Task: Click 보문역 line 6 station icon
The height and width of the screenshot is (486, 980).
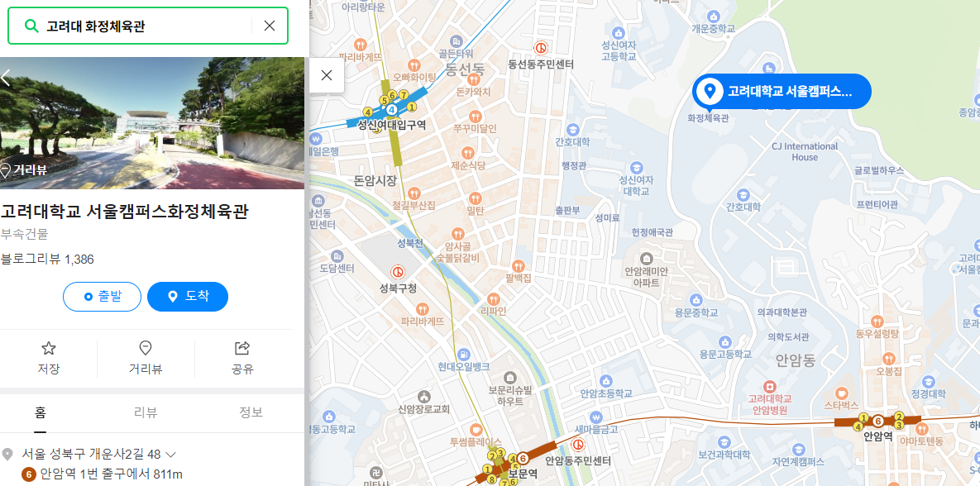Action: click(522, 460)
